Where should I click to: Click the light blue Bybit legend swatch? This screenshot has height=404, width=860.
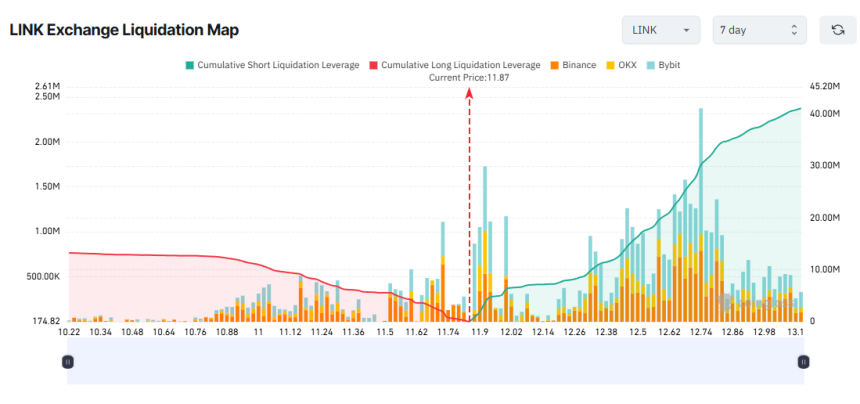pyautogui.click(x=650, y=65)
